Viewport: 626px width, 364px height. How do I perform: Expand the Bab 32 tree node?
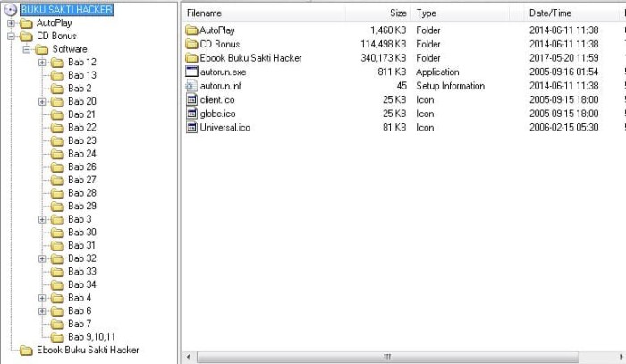click(x=42, y=258)
